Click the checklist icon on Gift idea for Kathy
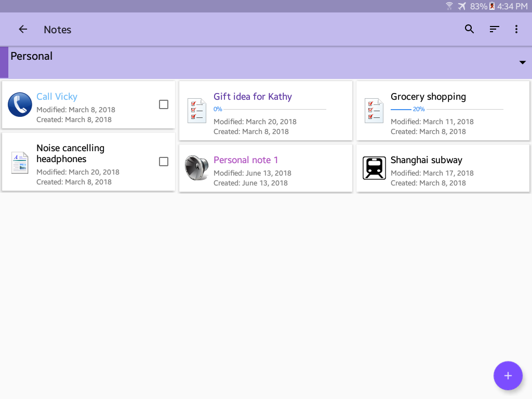This screenshot has height=399, width=532. 197,110
